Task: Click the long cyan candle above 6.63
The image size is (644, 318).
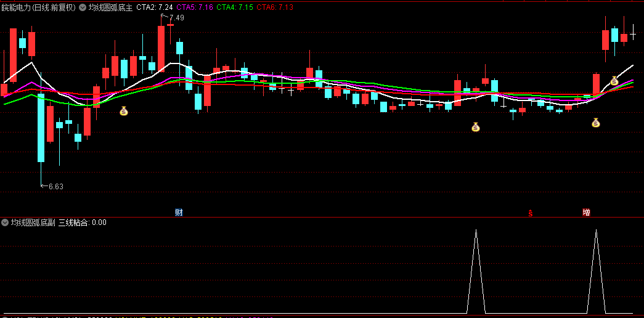Action: (41, 128)
